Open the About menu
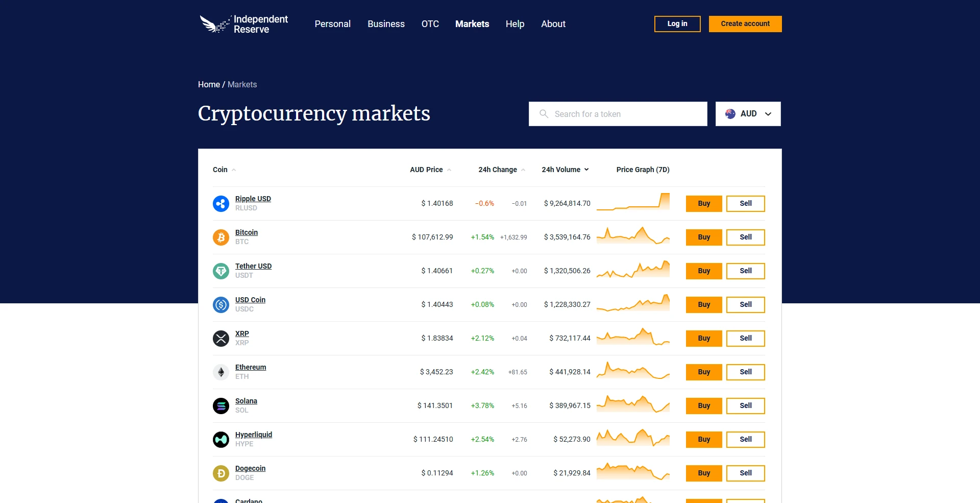This screenshot has height=503, width=980. click(553, 24)
